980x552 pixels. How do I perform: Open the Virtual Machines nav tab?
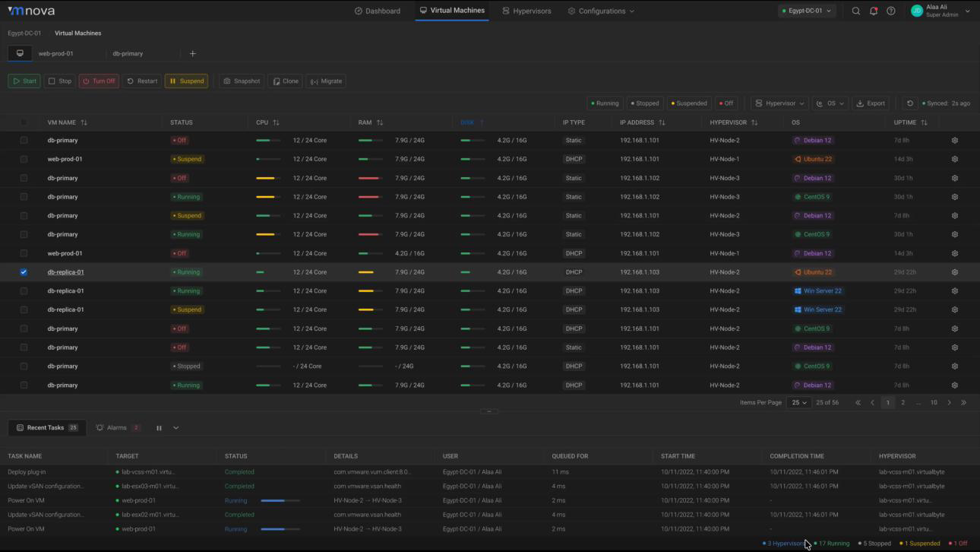click(x=452, y=11)
